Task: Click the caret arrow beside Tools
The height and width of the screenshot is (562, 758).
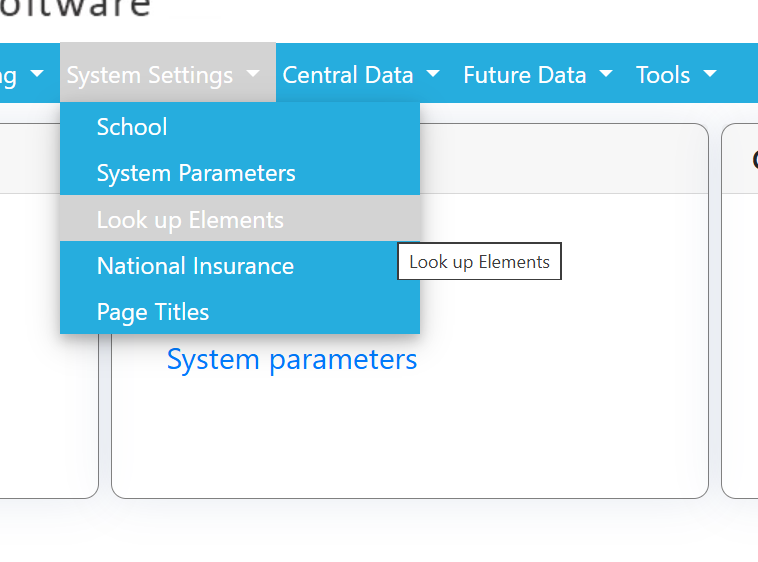Action: [x=710, y=75]
